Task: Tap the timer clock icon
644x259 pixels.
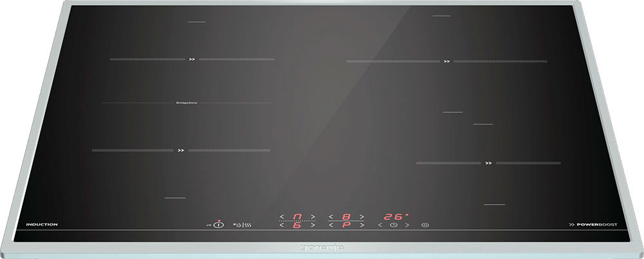Action: click(x=393, y=225)
